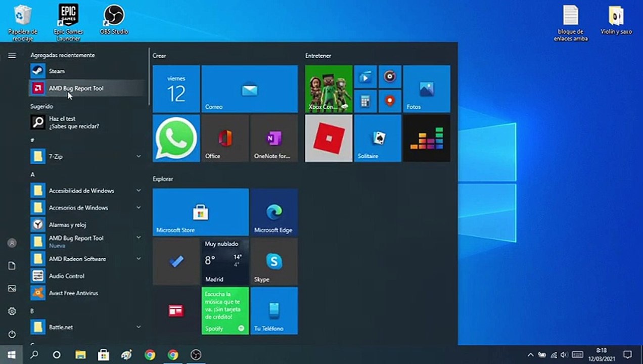The image size is (643, 364).
Task: Open the WhatsApp tile
Action: click(x=176, y=138)
